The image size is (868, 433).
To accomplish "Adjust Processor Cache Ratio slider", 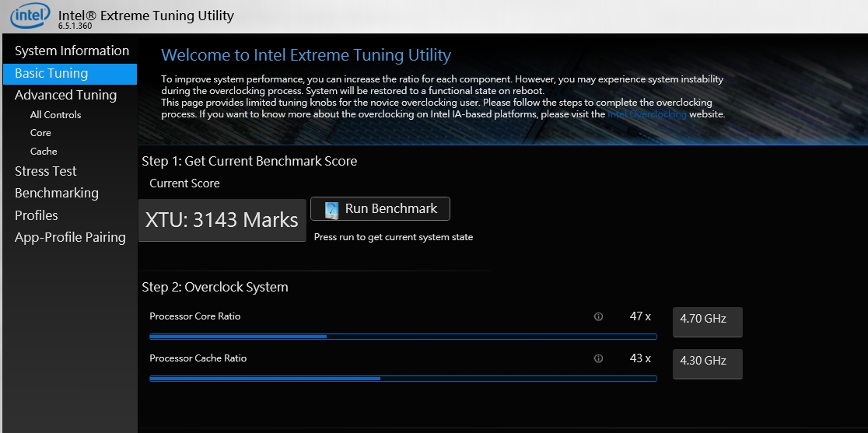I will point(403,379).
